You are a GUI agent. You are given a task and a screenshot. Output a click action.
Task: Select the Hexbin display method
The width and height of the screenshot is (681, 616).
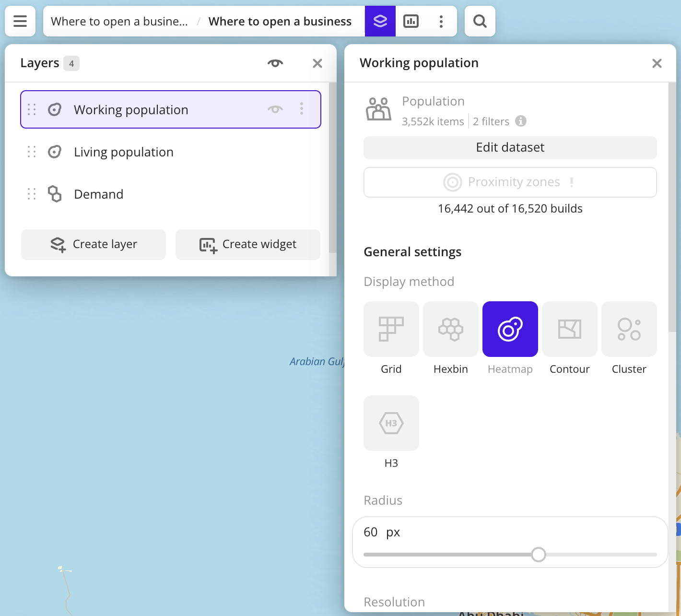tap(450, 329)
